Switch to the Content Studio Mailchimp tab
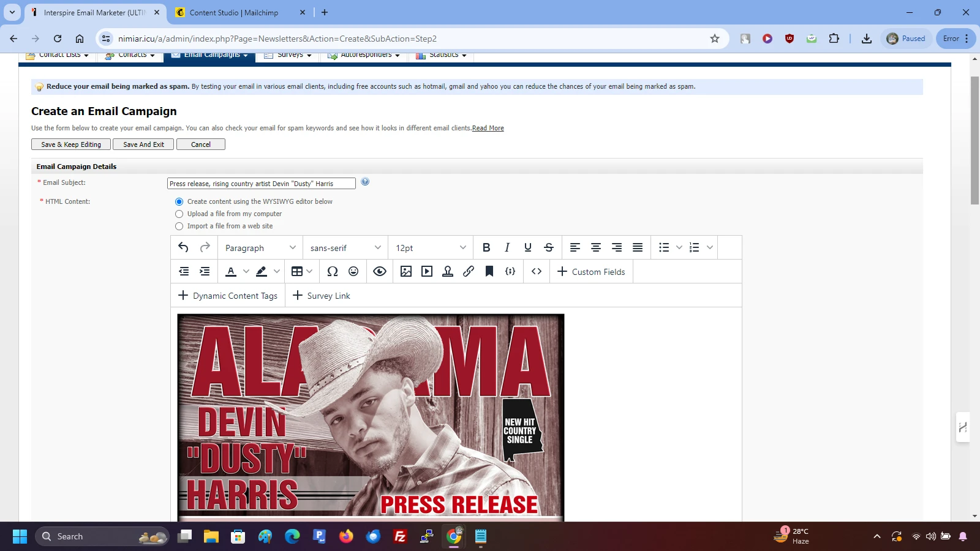980x551 pixels. pos(234,12)
